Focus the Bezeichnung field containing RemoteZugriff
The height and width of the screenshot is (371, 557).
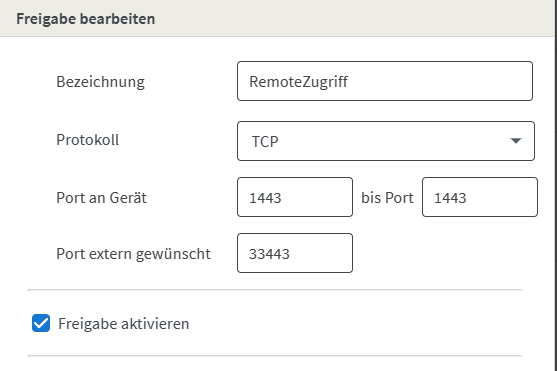coord(385,81)
